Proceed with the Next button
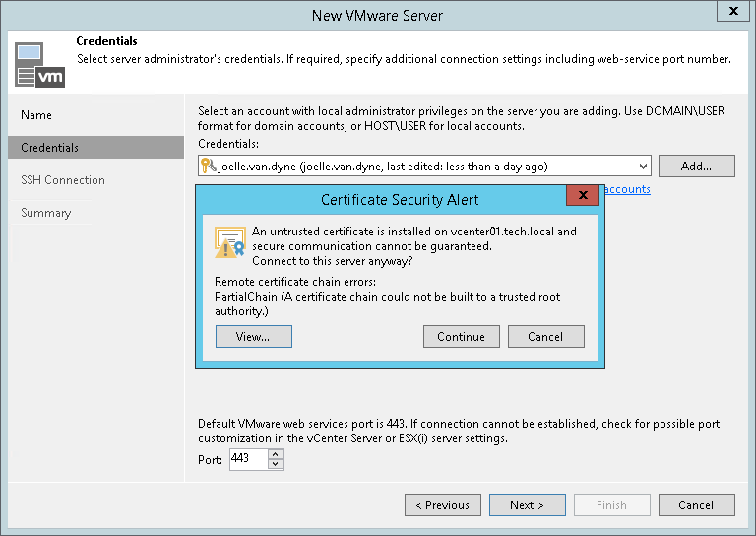 pos(527,505)
